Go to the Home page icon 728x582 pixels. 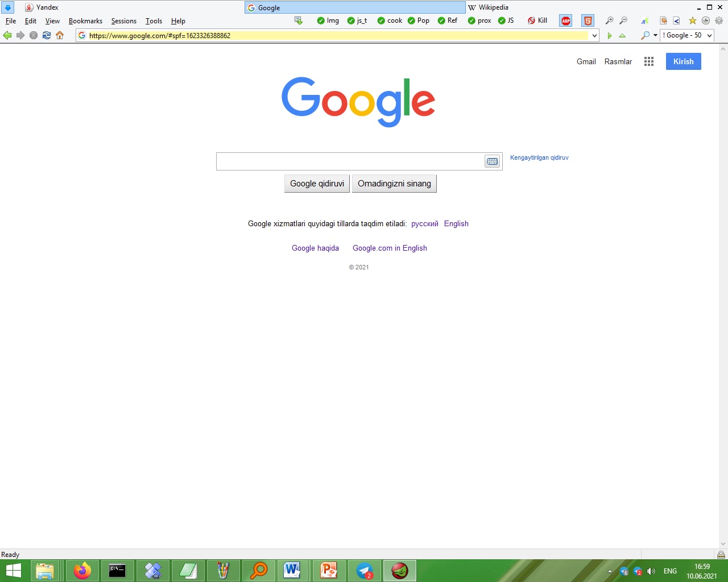(60, 35)
